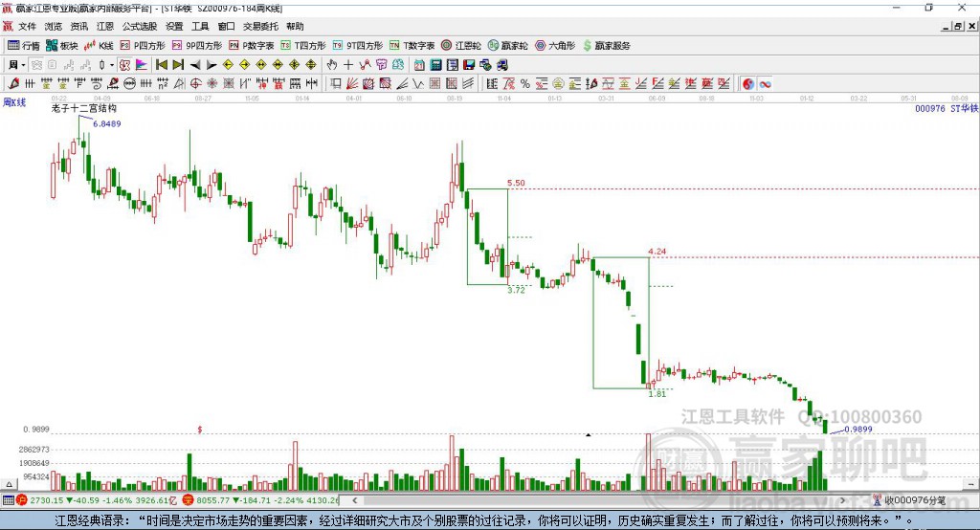Open 赢家服务 service page
Screen dimensions: 980x530
607,46
